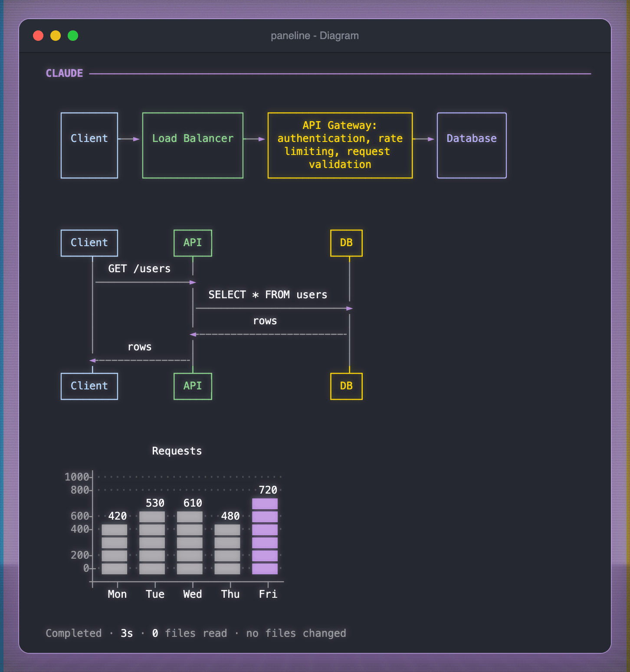Click the 'Mon' x-axis label
This screenshot has height=672, width=630.
click(x=117, y=594)
